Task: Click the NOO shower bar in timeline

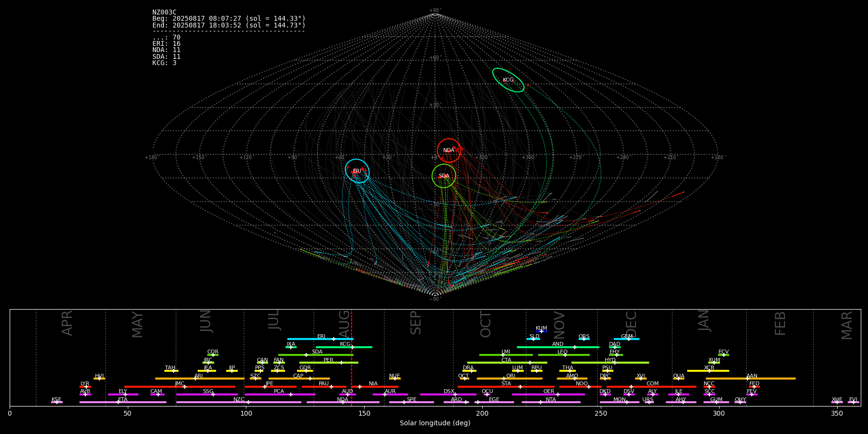Action: pyautogui.click(x=581, y=387)
